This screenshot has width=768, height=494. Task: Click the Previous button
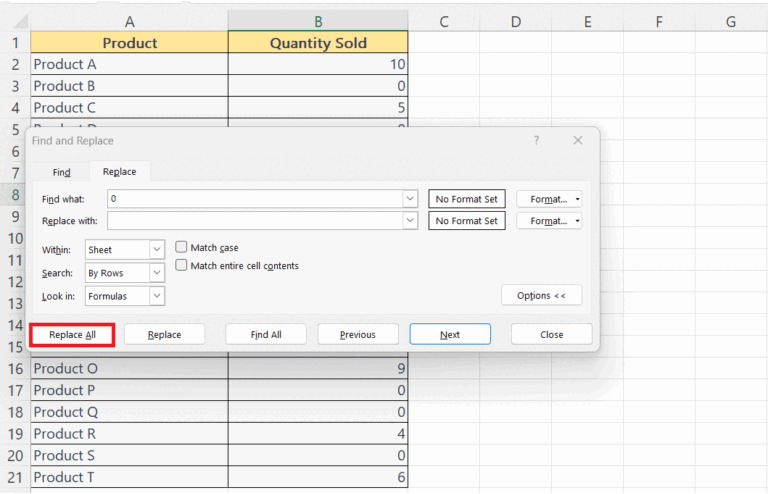[x=357, y=335]
